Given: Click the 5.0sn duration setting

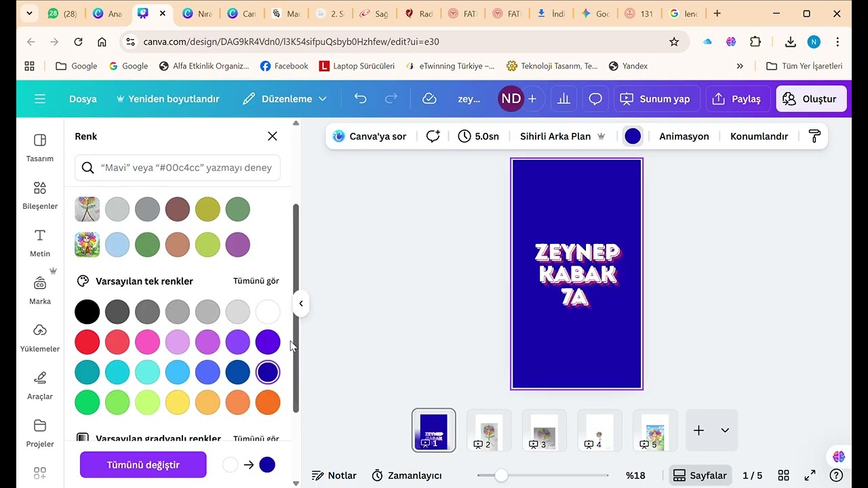Looking at the screenshot, I should pos(479,136).
